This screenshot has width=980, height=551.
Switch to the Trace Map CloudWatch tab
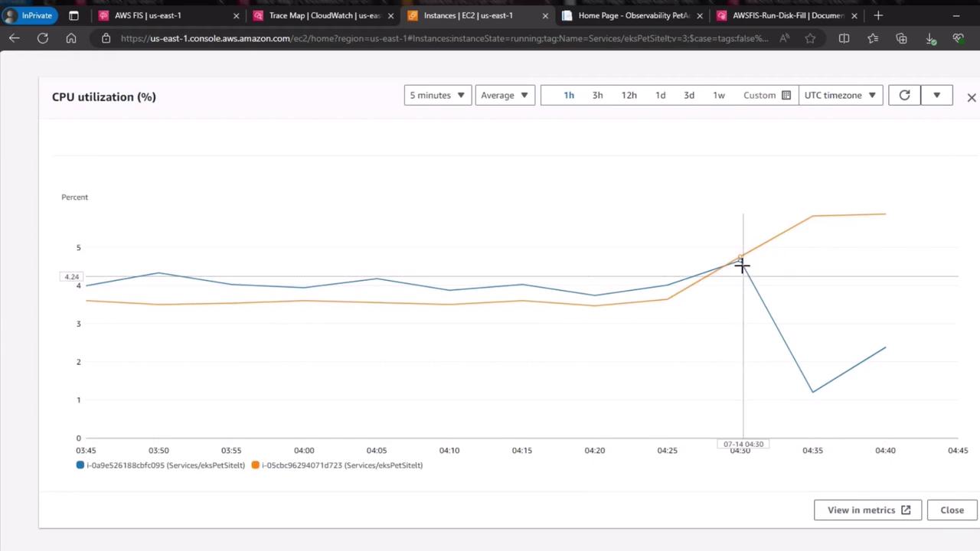323,15
